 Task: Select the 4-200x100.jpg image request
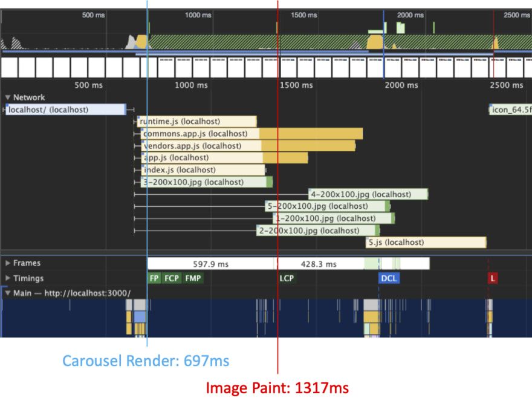coord(368,194)
